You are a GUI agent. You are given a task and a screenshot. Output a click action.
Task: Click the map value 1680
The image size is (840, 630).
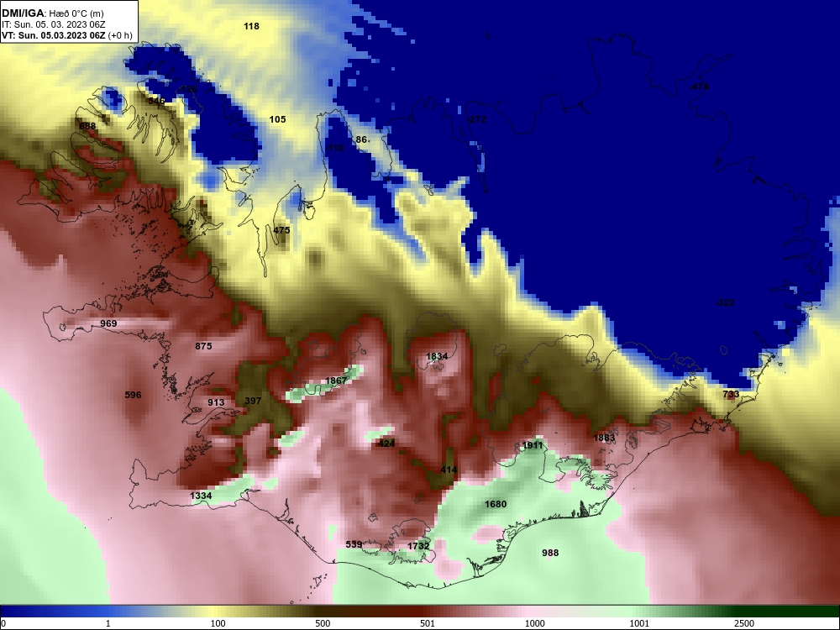pyautogui.click(x=496, y=504)
